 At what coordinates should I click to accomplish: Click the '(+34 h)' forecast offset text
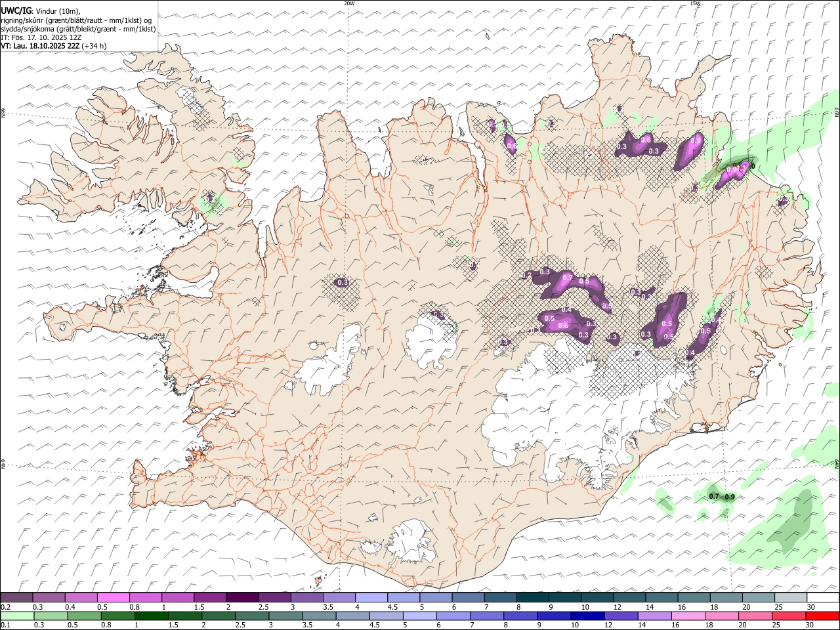point(94,46)
